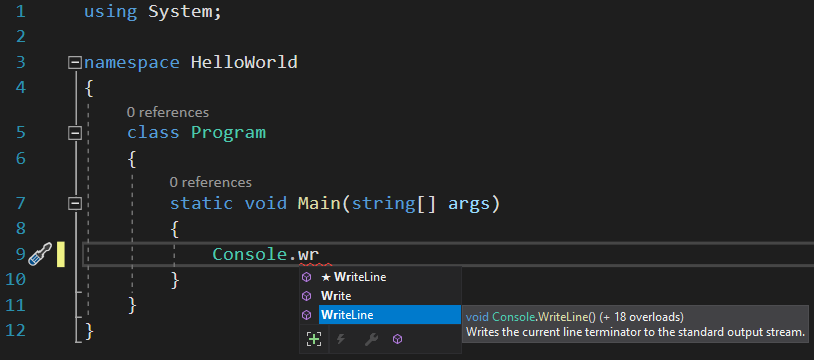Click line number 9 in the margin
Screen dimensions: 814x360
click(x=20, y=255)
